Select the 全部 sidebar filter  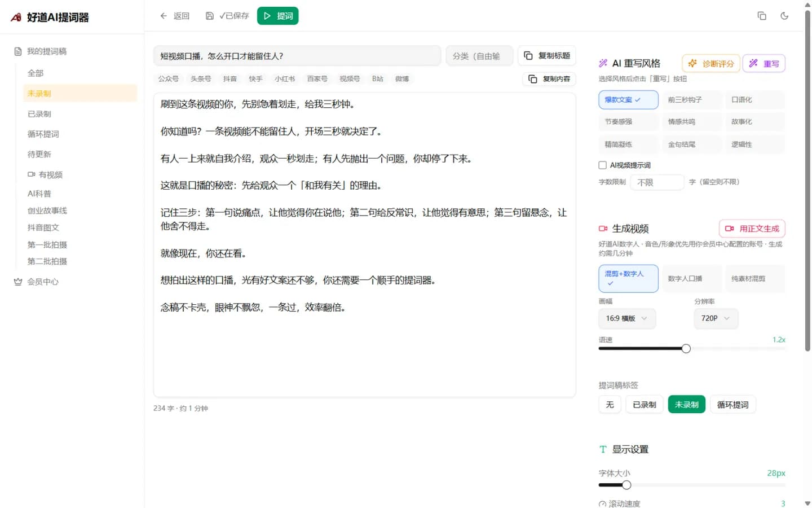tap(80, 73)
